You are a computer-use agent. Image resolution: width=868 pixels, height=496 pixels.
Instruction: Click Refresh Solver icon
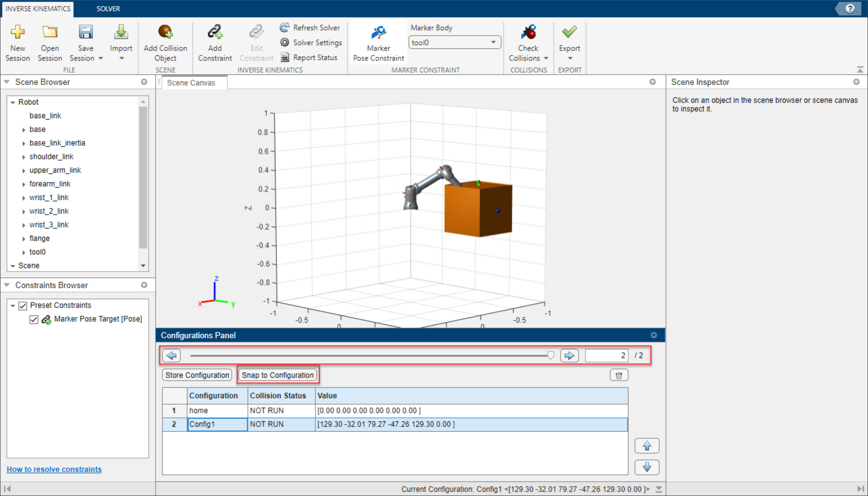click(x=285, y=28)
